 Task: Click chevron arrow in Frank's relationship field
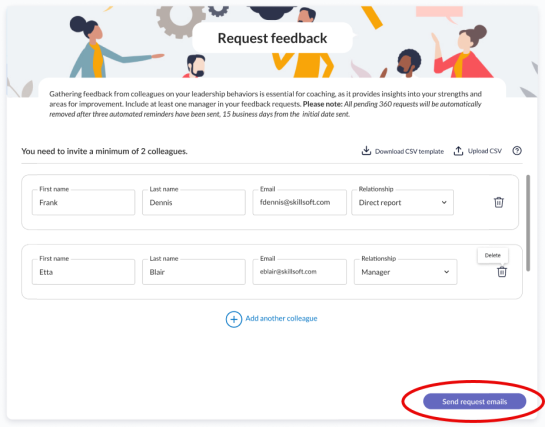[444, 203]
